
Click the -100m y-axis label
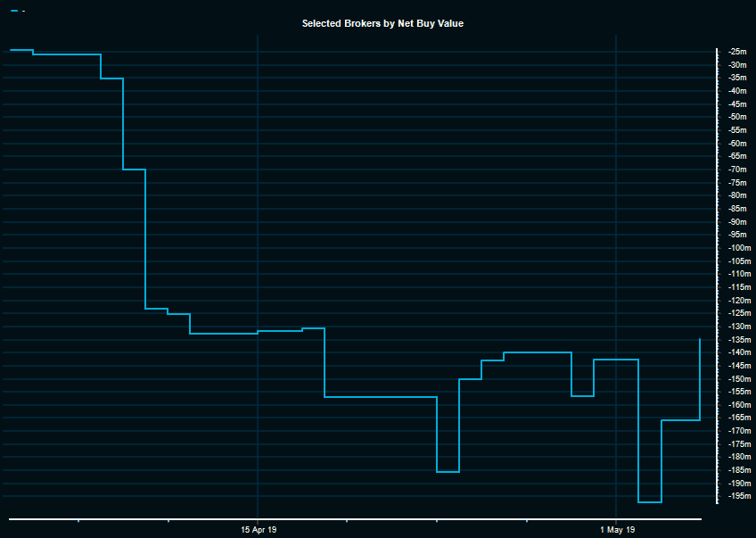737,248
